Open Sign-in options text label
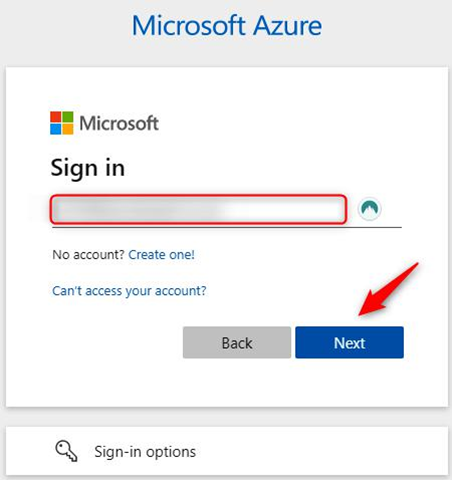Viewport: 453px width, 482px height. [145, 452]
